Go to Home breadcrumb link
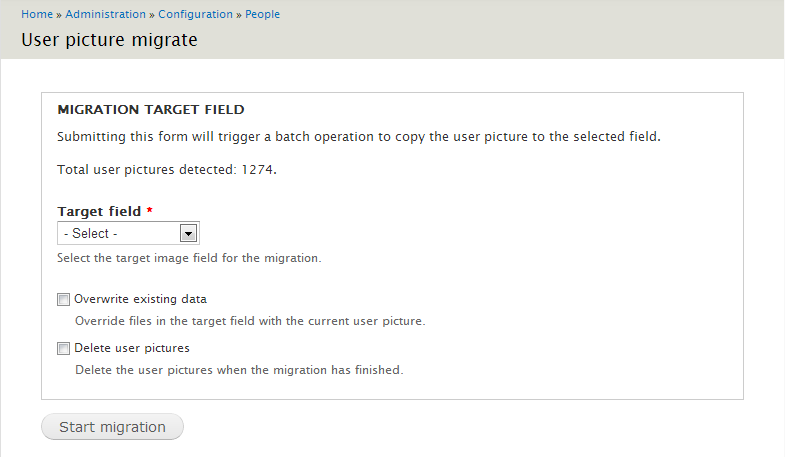785x457 pixels. (x=37, y=14)
